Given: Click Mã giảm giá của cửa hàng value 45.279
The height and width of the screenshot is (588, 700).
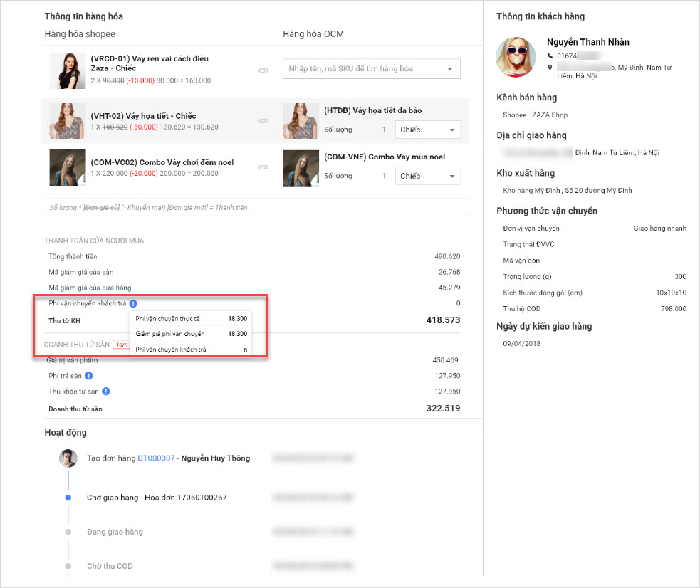Looking at the screenshot, I should click(x=449, y=288).
